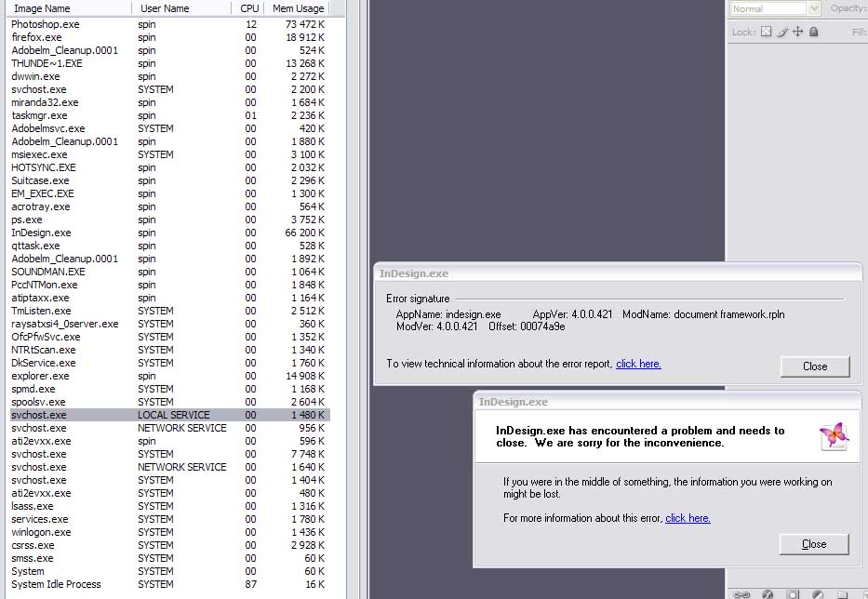Select THUNDE~1.EXE process row
The image size is (868, 599).
coord(170,63)
